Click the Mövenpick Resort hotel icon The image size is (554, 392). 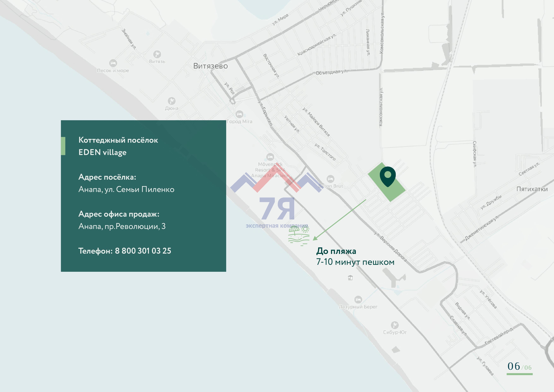(270, 157)
